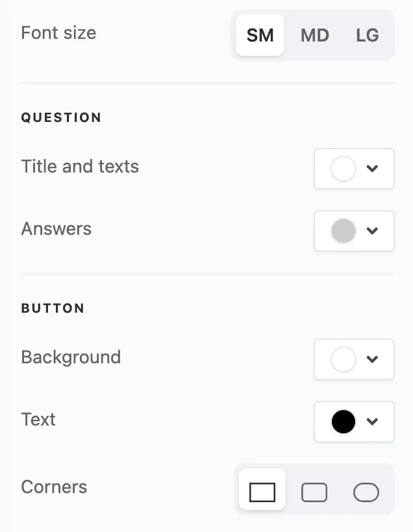Click the Font size label
This screenshot has height=532, width=413.
58,33
